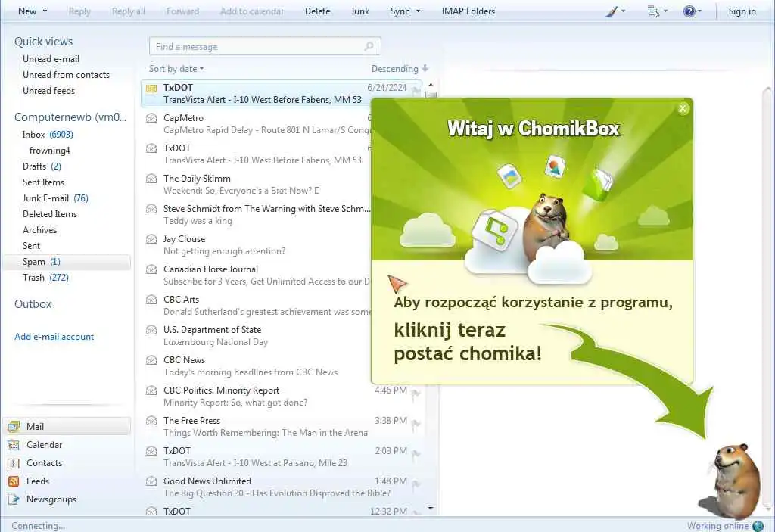Click envelope icon of The Daily Skimm
This screenshot has height=532, width=775.
(x=151, y=179)
